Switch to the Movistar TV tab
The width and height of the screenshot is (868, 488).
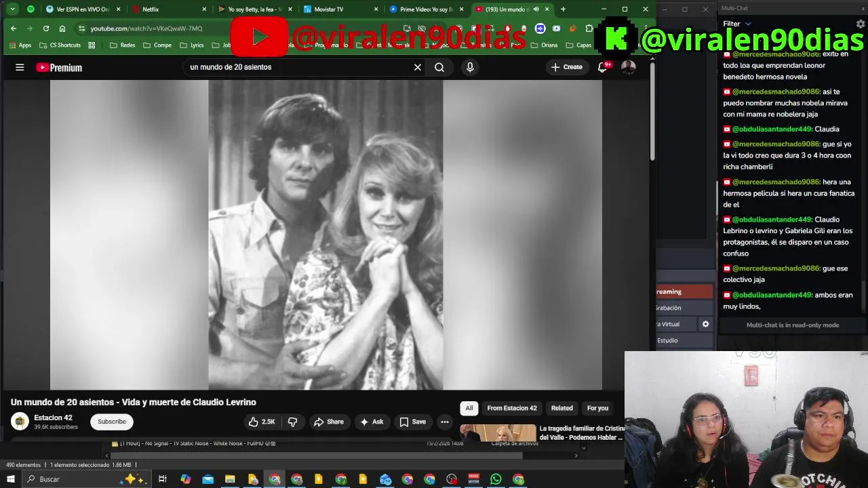click(341, 9)
